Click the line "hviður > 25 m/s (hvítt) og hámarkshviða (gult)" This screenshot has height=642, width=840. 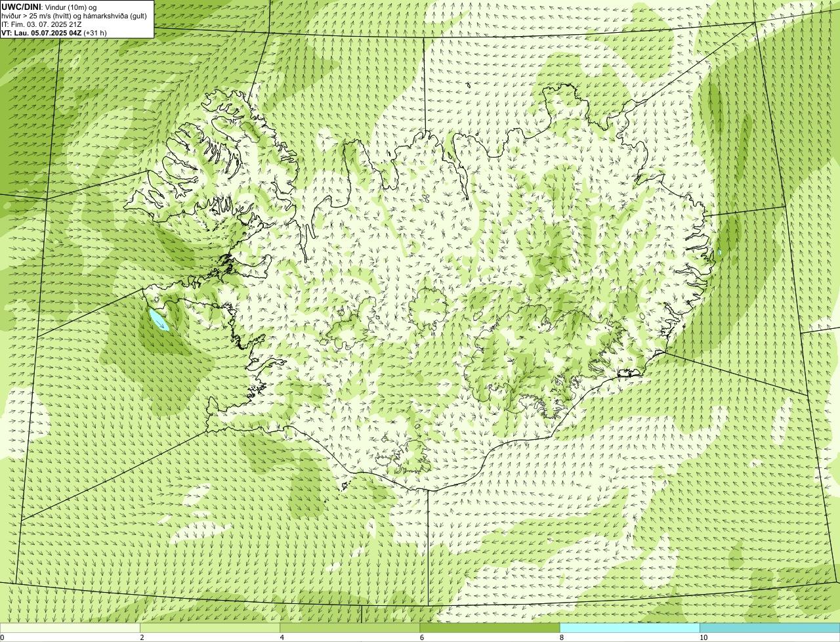pyautogui.click(x=74, y=15)
